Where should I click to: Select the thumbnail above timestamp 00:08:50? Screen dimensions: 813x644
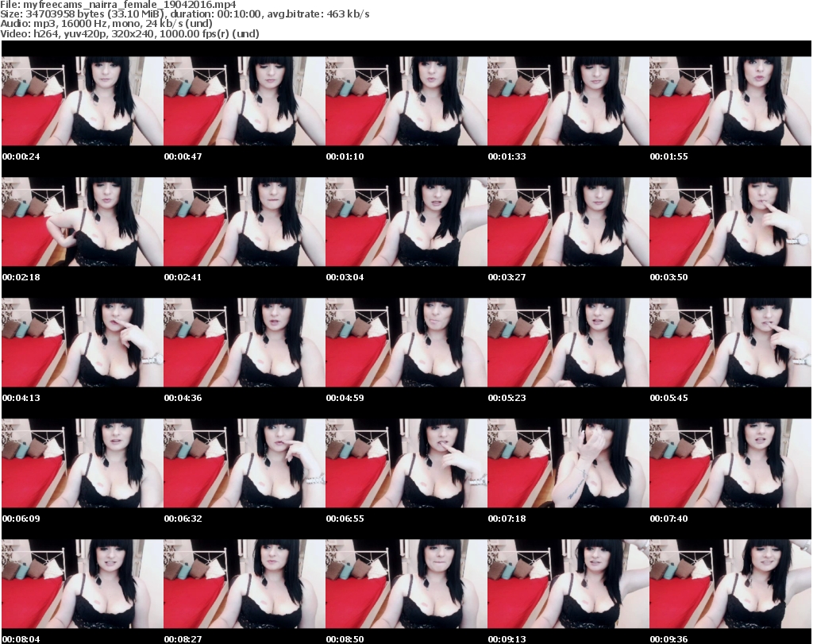tap(406, 584)
